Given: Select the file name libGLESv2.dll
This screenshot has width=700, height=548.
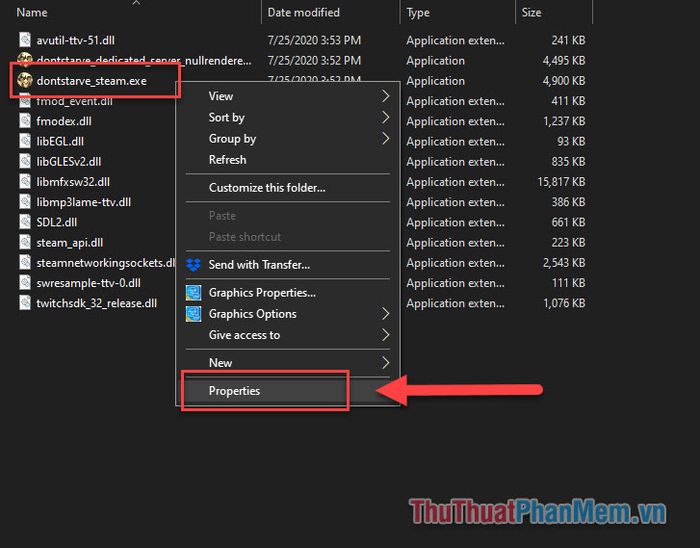Looking at the screenshot, I should pyautogui.click(x=69, y=162).
